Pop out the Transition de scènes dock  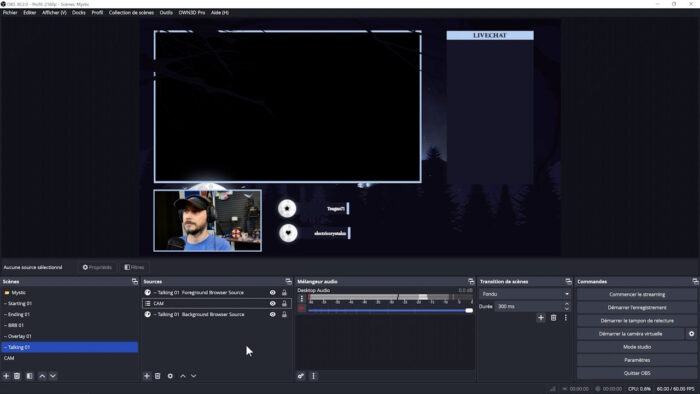pyautogui.click(x=568, y=282)
